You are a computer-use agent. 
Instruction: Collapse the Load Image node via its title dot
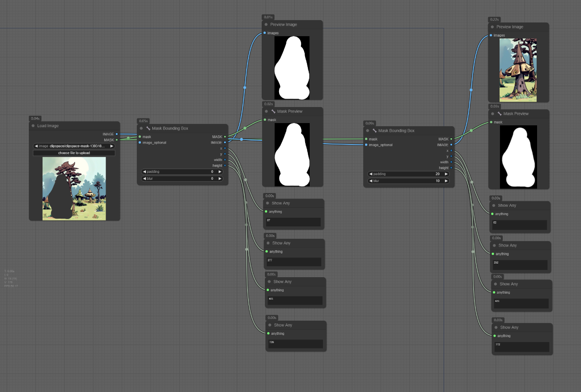[x=33, y=126]
